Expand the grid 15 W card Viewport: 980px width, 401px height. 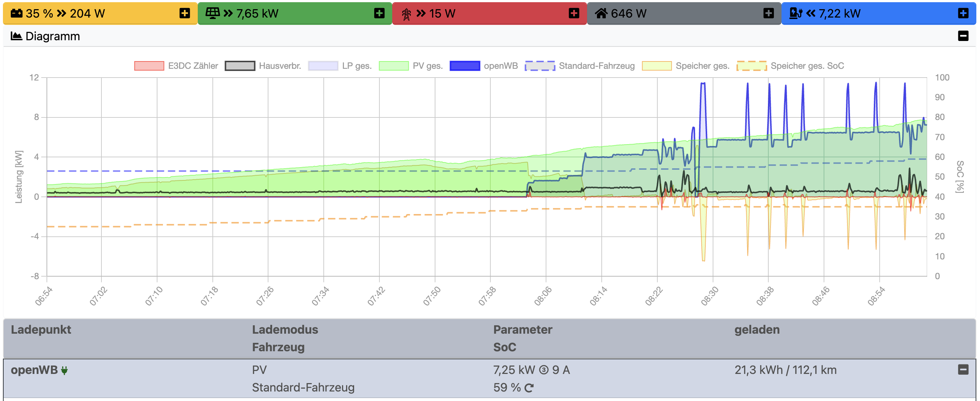(574, 14)
